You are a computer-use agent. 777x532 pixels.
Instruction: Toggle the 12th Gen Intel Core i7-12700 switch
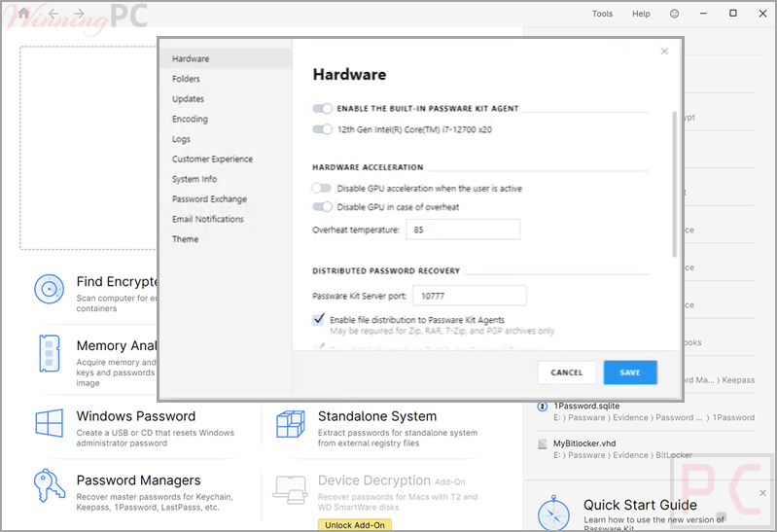(322, 129)
